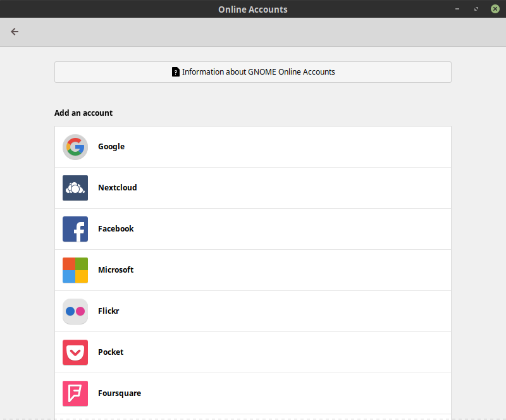
Task: Go back using the arrow icon
Action: 15,32
